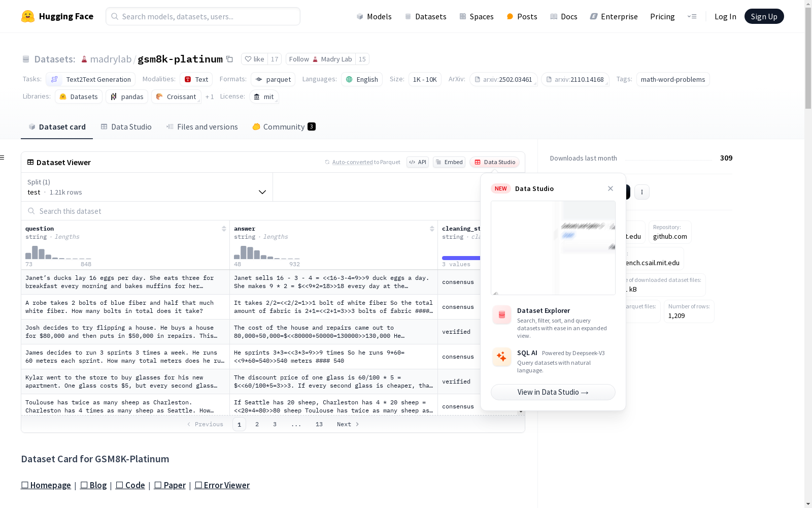Image resolution: width=812 pixels, height=508 pixels.
Task: Open the Files and versions tab
Action: pyautogui.click(x=202, y=127)
